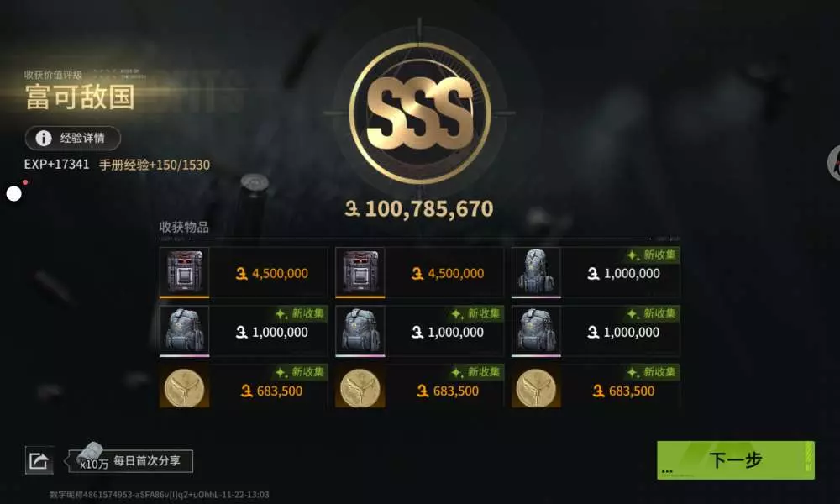Click the info circle icon beside 经验详情
Screen dimensions: 840x504
(44, 139)
